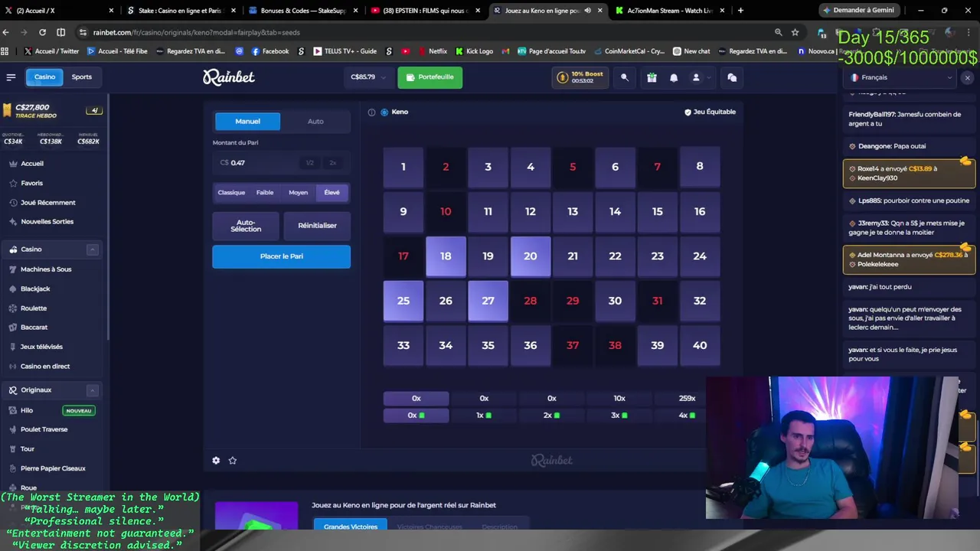Select Moyen risk level

(299, 193)
